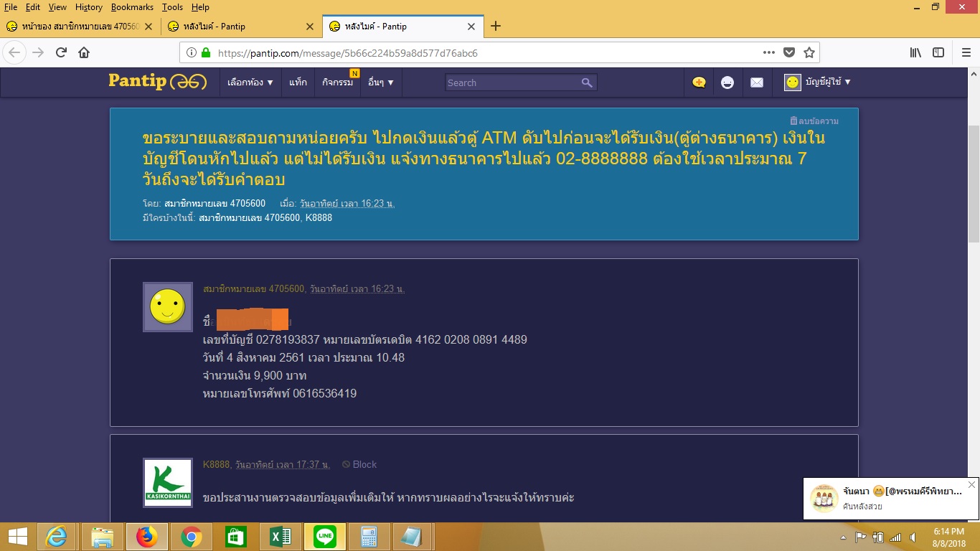This screenshot has width=980, height=551.
Task: Expand the อื่นๆ dropdown menu
Action: coord(381,83)
